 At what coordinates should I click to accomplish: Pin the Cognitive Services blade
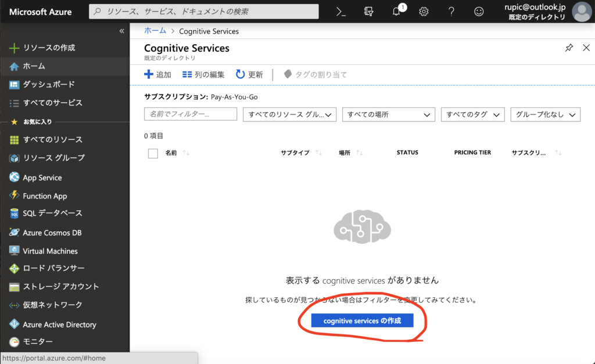(x=569, y=48)
